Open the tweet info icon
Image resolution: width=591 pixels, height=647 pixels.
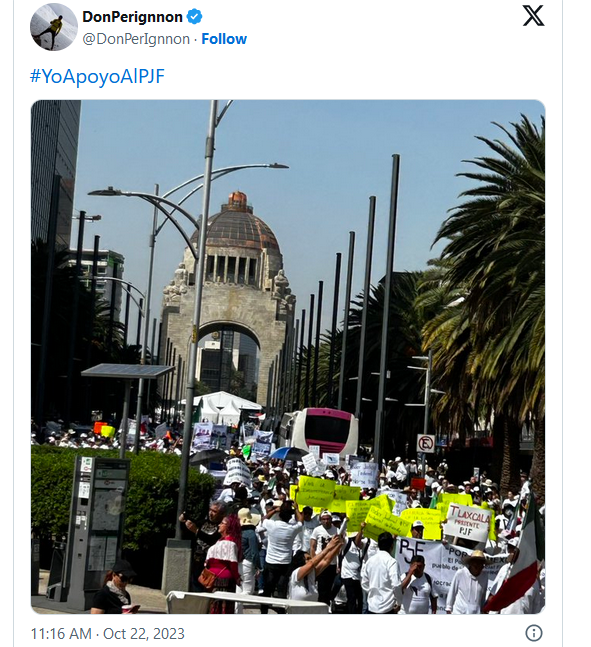pos(534,633)
